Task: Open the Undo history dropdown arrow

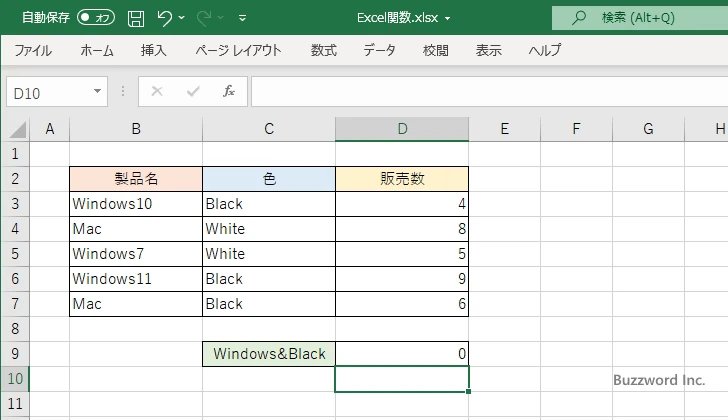Action: pos(182,18)
